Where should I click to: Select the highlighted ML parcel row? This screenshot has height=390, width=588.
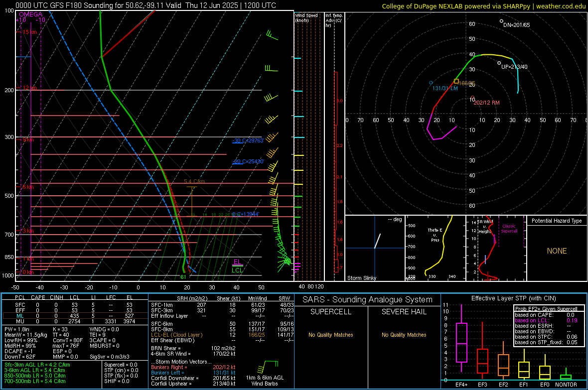pos(74,316)
